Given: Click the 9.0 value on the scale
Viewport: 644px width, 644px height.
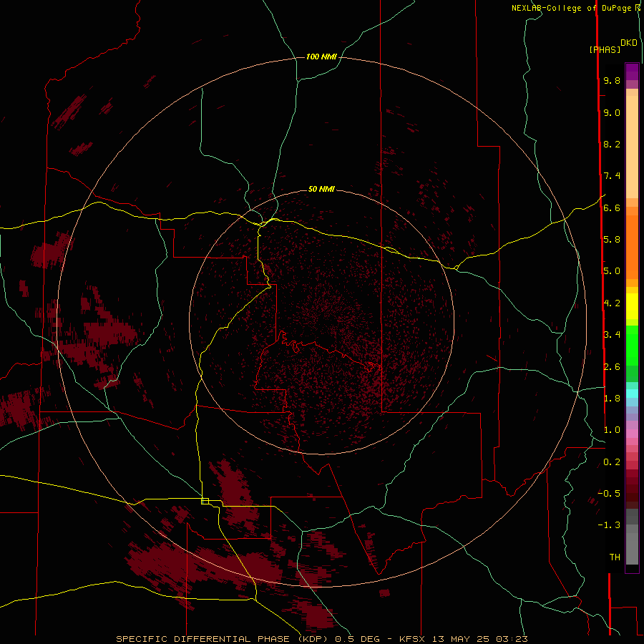Looking at the screenshot, I should (612, 112).
